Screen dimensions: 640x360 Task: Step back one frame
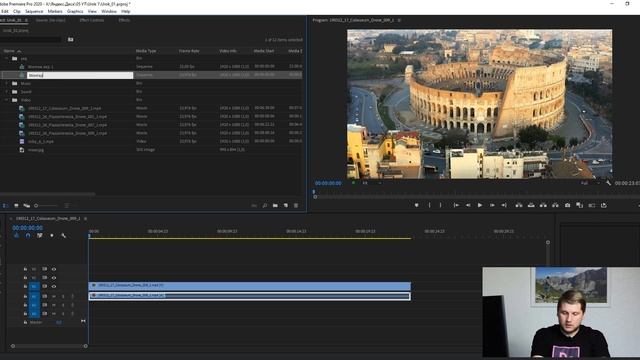tap(468, 205)
